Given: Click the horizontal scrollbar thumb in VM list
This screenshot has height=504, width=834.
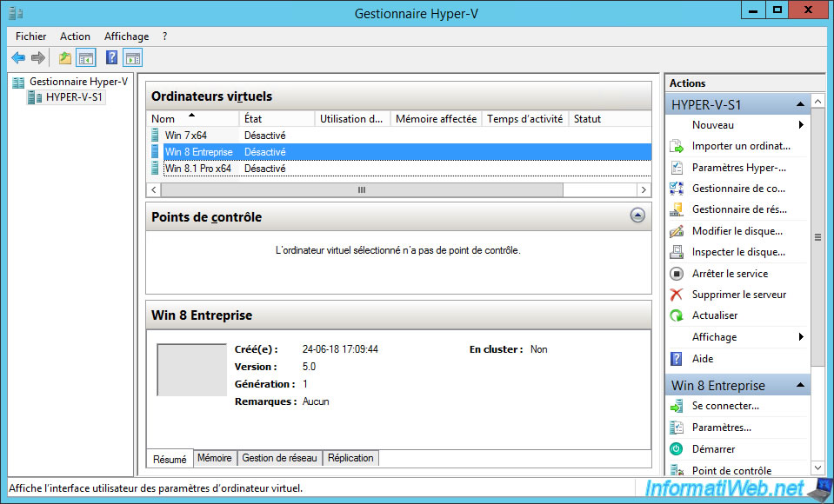Looking at the screenshot, I should click(x=362, y=189).
